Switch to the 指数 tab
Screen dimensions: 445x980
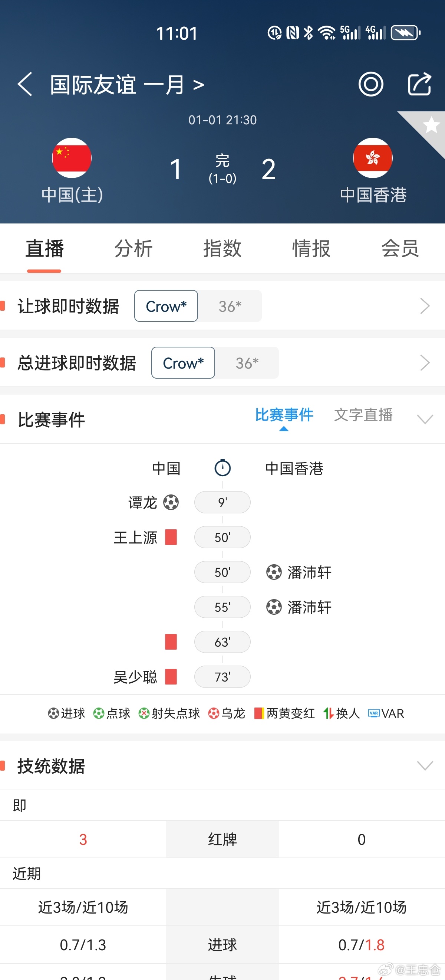point(222,248)
